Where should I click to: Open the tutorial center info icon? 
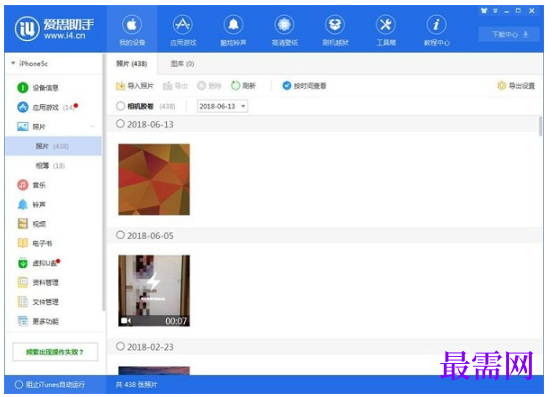436,25
